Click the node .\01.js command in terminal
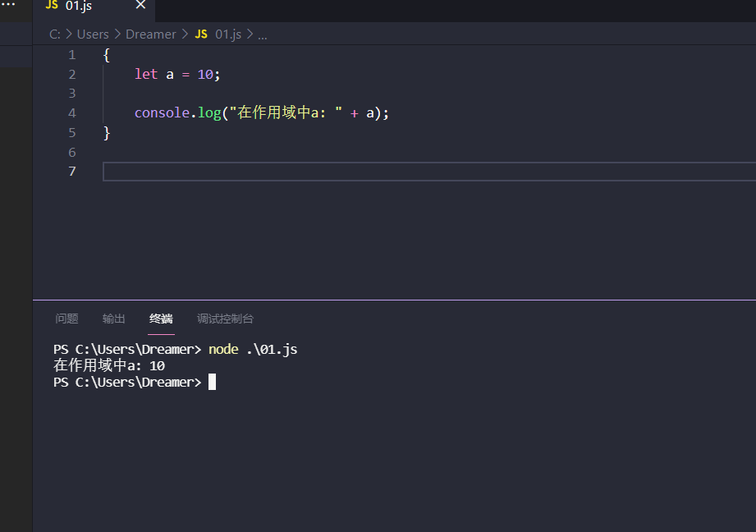 tap(253, 349)
